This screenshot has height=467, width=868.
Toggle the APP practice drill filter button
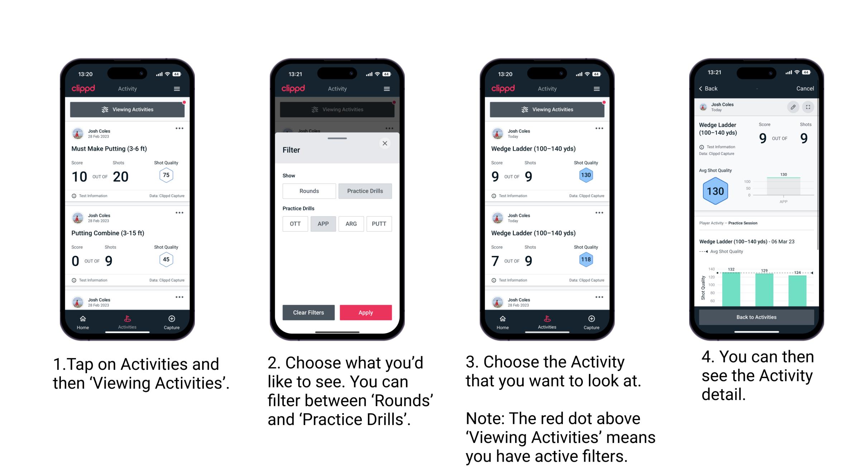coord(323,224)
